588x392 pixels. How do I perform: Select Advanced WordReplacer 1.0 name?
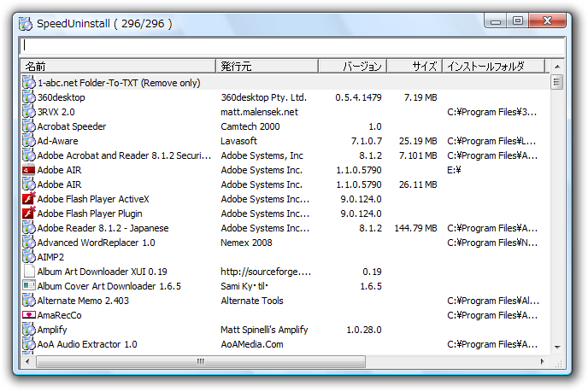pos(97,243)
